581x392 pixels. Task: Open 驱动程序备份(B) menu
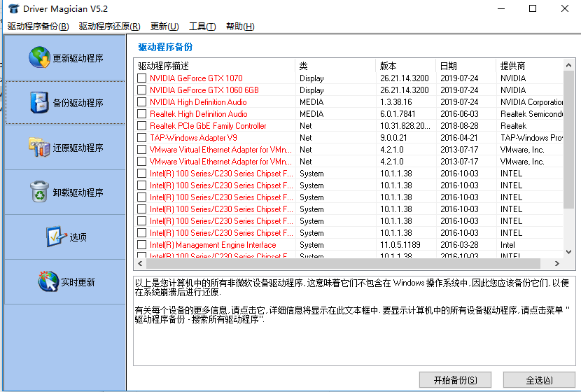tap(38, 27)
